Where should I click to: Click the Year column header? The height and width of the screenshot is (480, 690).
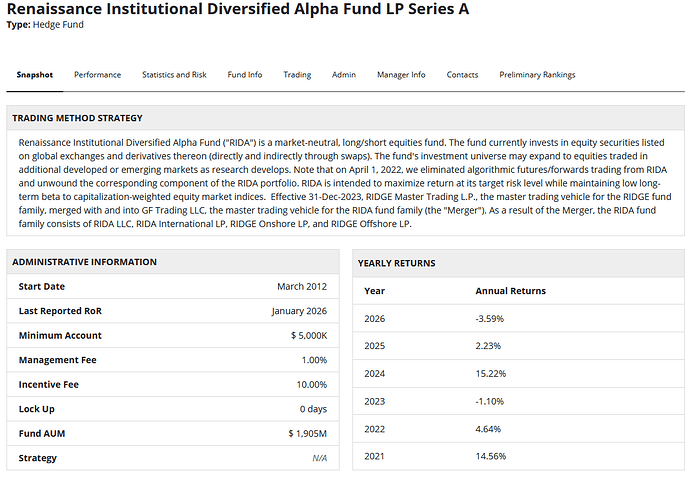[x=374, y=291]
